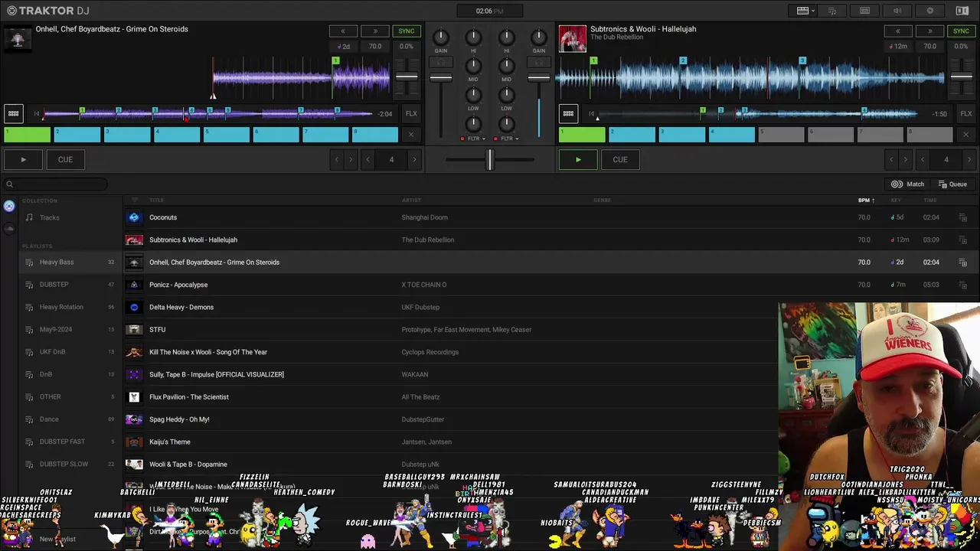Open the audio speaker settings icon
The width and height of the screenshot is (980, 551).
click(x=897, y=11)
